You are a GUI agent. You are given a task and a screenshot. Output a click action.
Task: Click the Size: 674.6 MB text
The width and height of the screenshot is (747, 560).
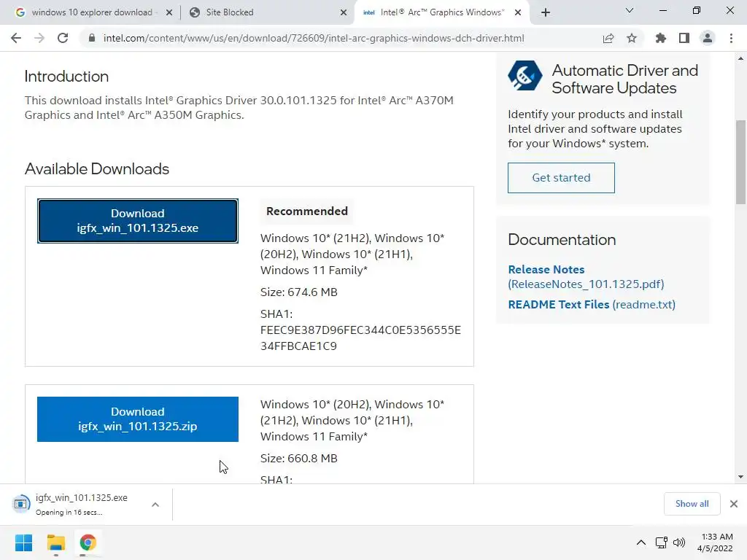click(x=298, y=292)
